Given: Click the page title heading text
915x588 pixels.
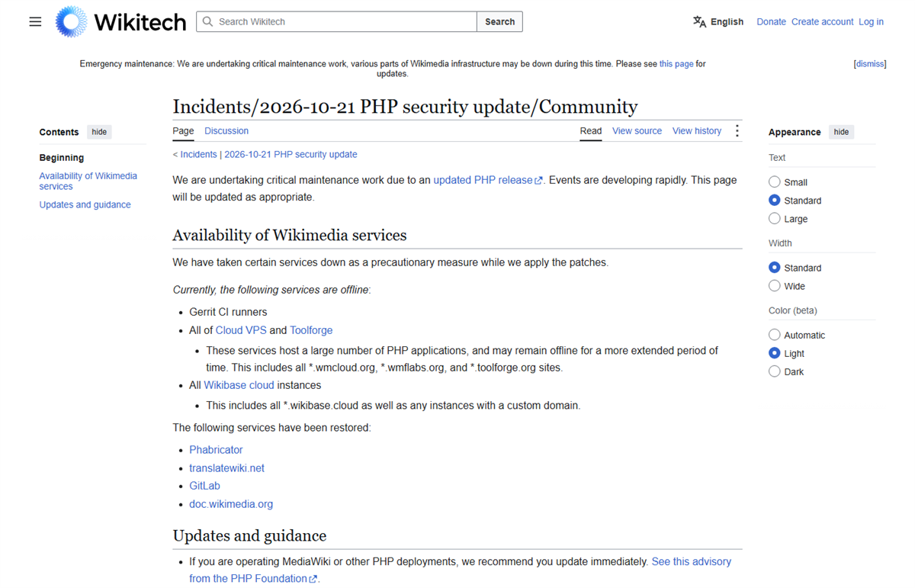Looking at the screenshot, I should pyautogui.click(x=405, y=106).
